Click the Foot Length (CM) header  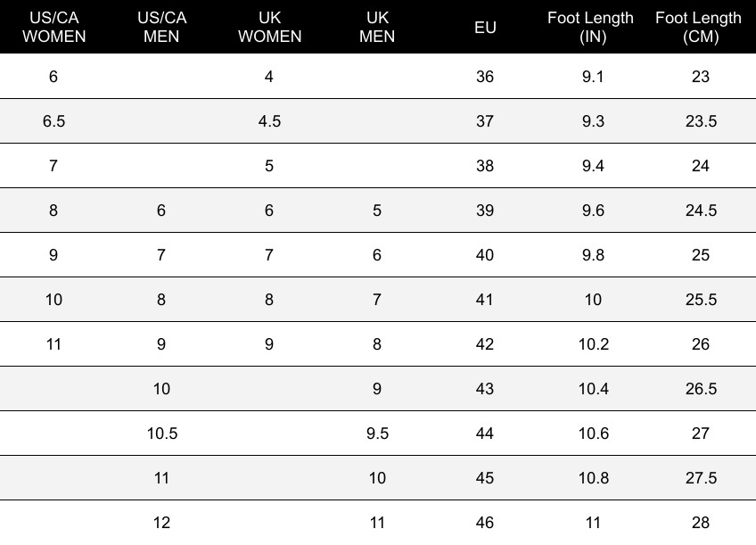700,27
